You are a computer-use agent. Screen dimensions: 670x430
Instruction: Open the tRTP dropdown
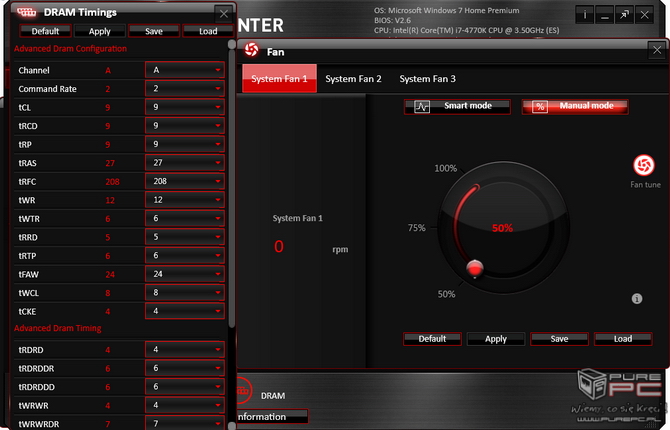point(185,255)
